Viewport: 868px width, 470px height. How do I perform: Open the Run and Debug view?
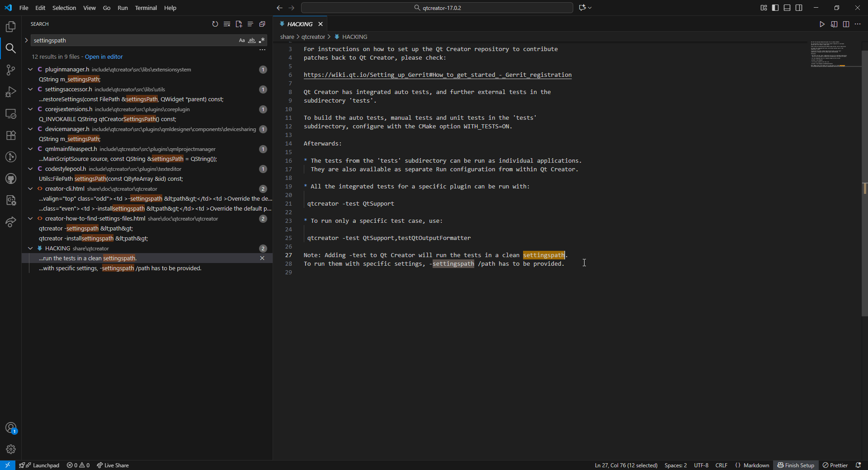11,92
